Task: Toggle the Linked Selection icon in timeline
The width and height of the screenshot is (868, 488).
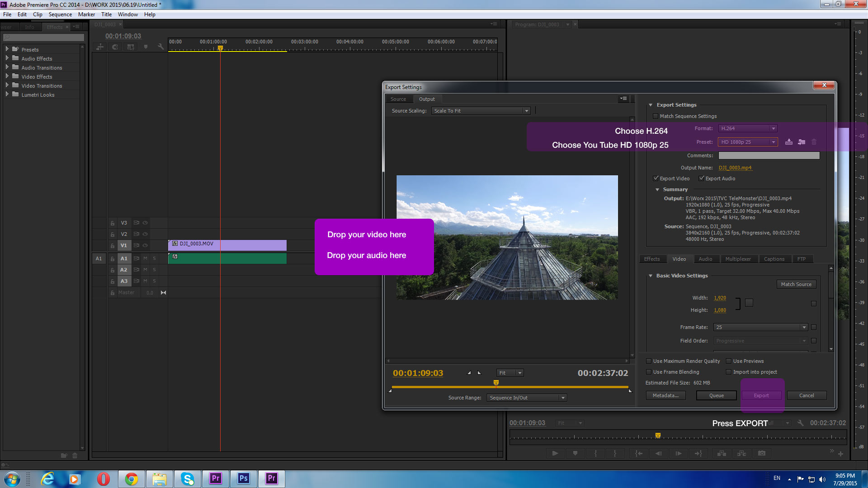Action: pos(131,47)
